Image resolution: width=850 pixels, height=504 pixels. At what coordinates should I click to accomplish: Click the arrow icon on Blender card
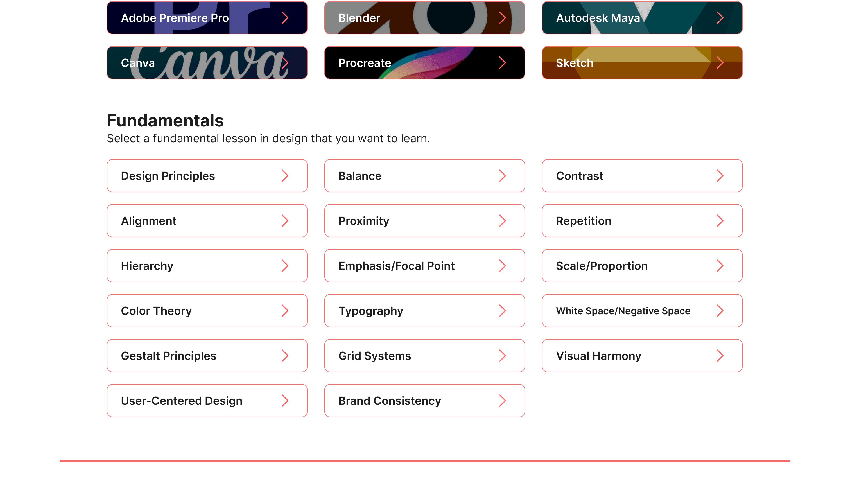(502, 18)
